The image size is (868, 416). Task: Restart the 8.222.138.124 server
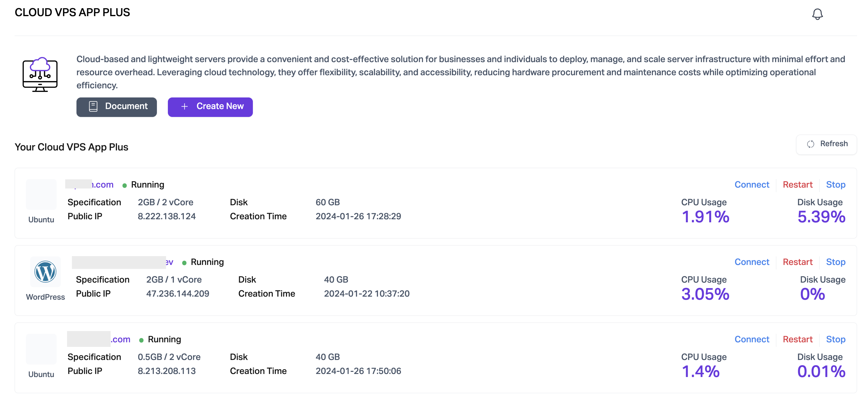coord(798,185)
